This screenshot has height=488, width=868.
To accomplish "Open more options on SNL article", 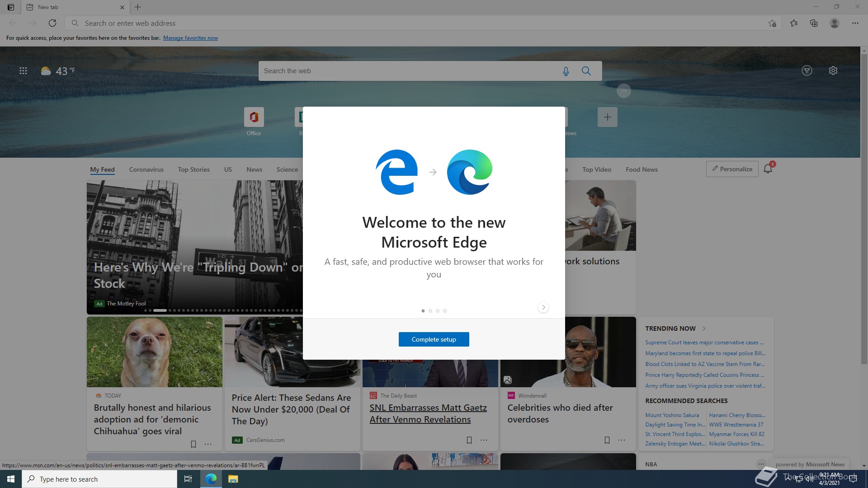I will tap(484, 440).
